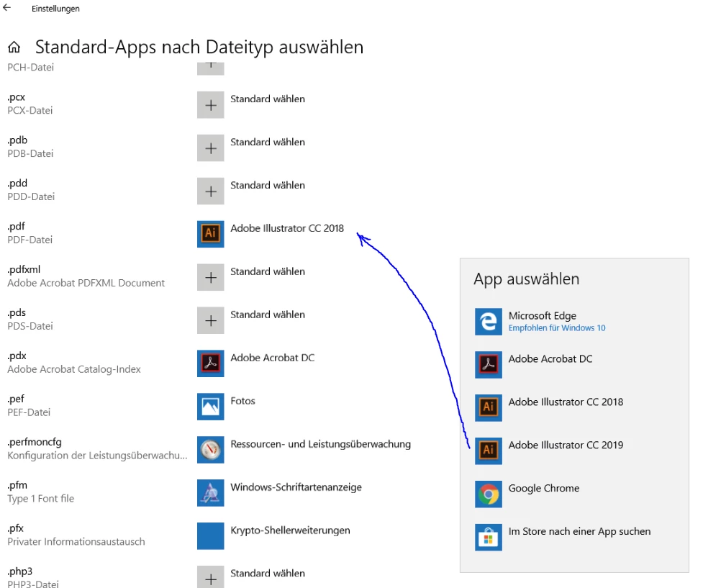Choose Microsoft Edge as the app
This screenshot has width=703, height=588.
point(542,316)
